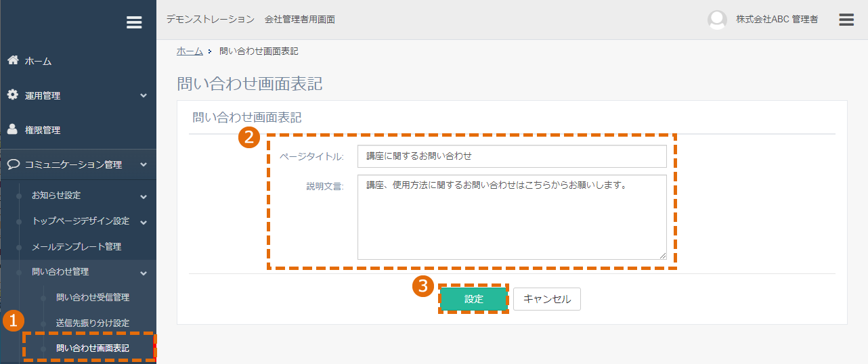The image size is (868, 364).
Task: Click the 説明文言 text area
Action: tap(512, 217)
